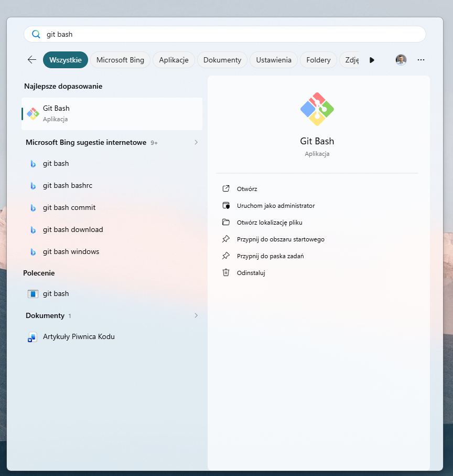Open the three-dots options menu
This screenshot has width=453, height=476.
[x=421, y=60]
